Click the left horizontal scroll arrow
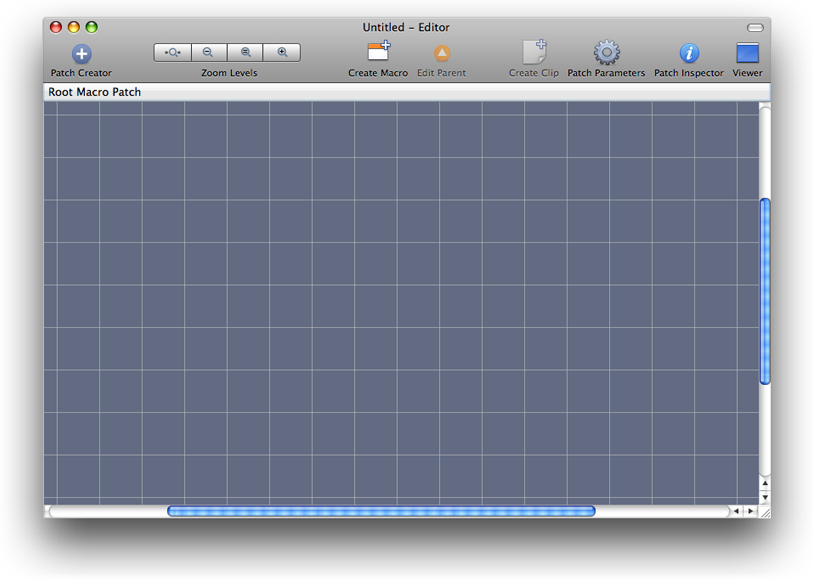Viewport: 813px width, 587px height. (736, 511)
